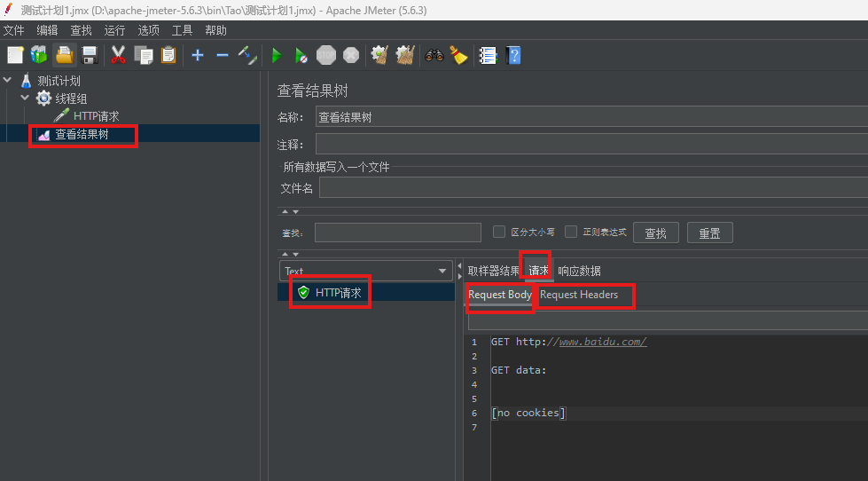Collapse the 测试计划 tree node
Screen dimensions: 868x481
(x=7, y=81)
